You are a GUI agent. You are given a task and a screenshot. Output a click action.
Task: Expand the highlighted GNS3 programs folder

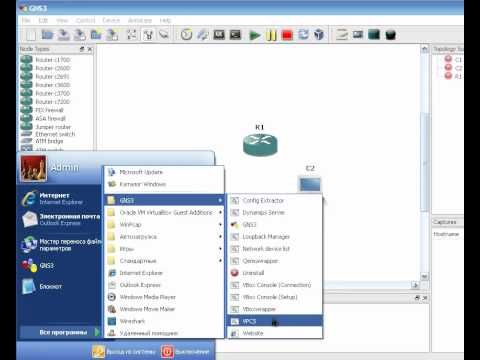click(164, 200)
